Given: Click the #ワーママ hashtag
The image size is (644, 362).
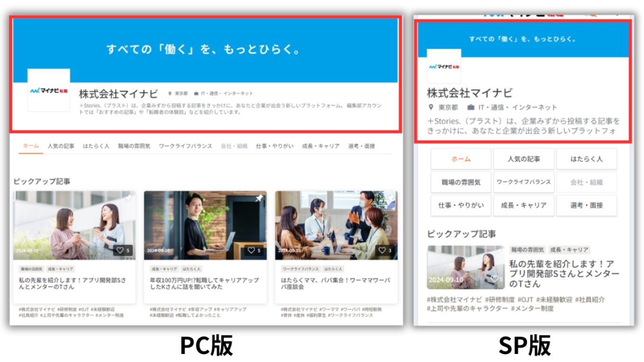Looking at the screenshot, I should [329, 309].
